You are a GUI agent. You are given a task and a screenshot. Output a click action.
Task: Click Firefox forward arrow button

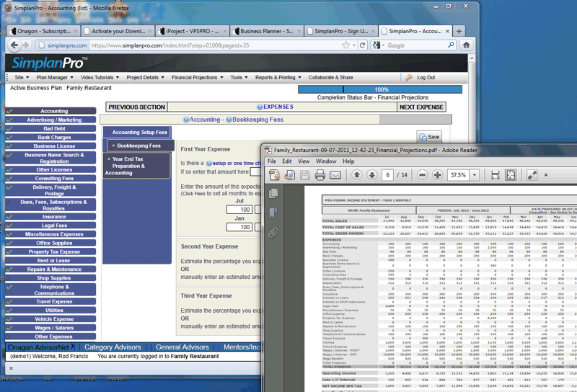point(26,45)
